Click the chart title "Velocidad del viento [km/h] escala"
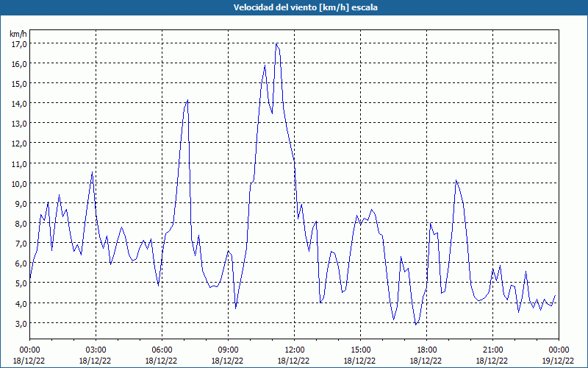The image size is (588, 368). point(305,7)
